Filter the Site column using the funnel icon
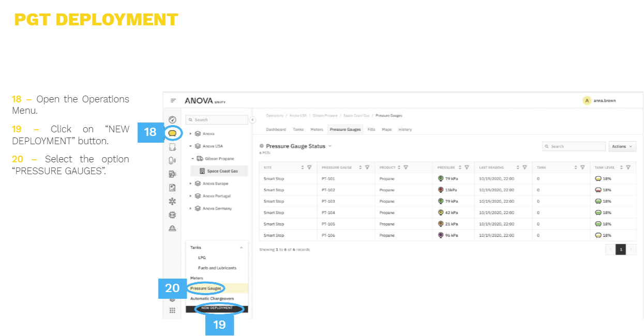Screen dimensions: 644x336 [309, 167]
